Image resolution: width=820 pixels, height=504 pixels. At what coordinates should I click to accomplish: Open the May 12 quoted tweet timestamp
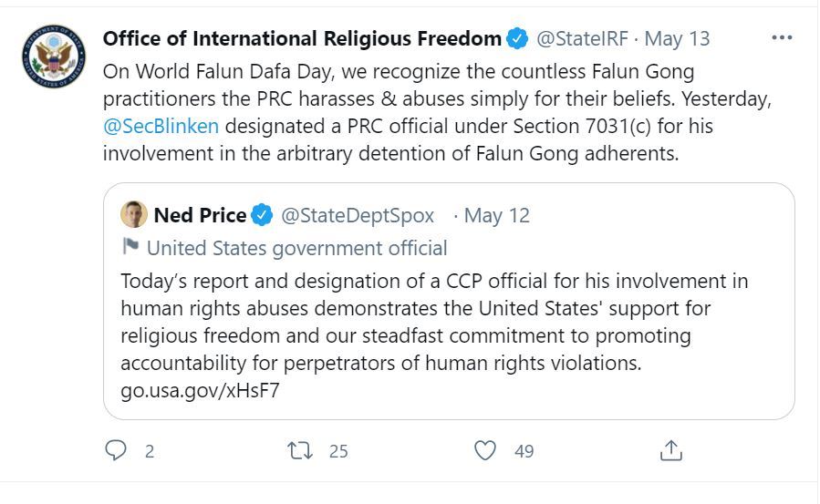496,216
